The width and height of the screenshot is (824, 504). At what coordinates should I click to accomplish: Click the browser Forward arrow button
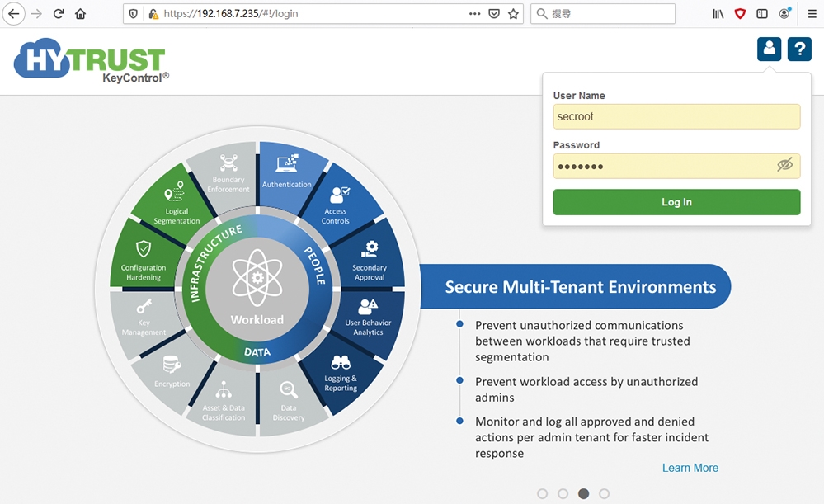click(x=36, y=14)
